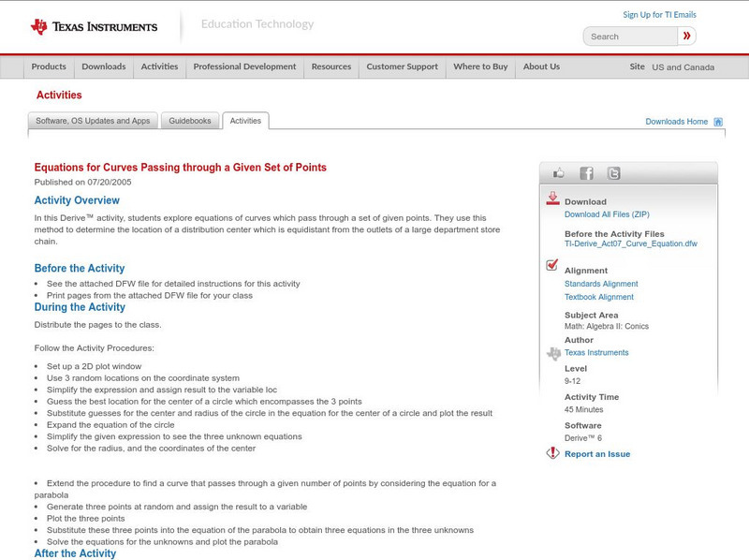Select the Customer Support menu item
Viewport: 749px width, 560px height.
[401, 67]
